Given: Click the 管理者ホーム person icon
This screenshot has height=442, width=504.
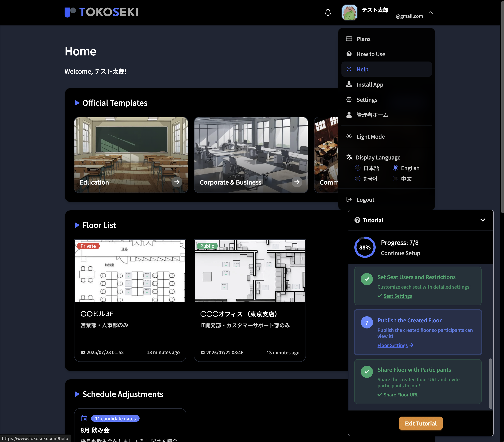Looking at the screenshot, I should (x=349, y=115).
